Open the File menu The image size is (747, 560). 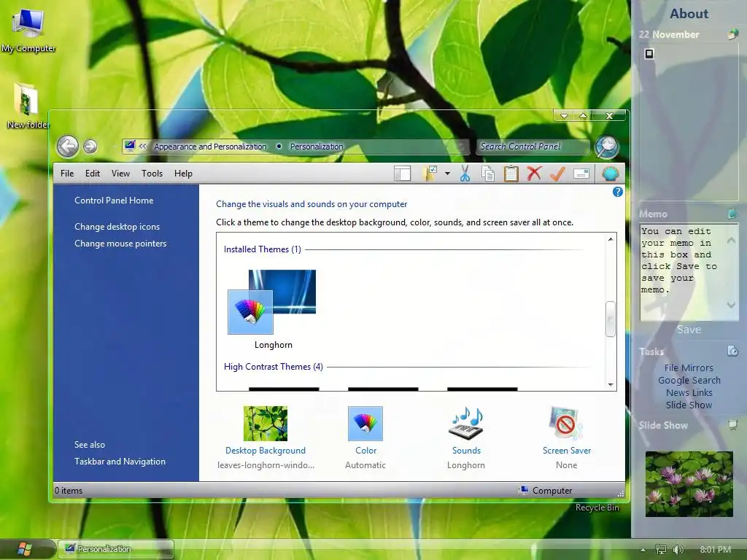click(67, 174)
